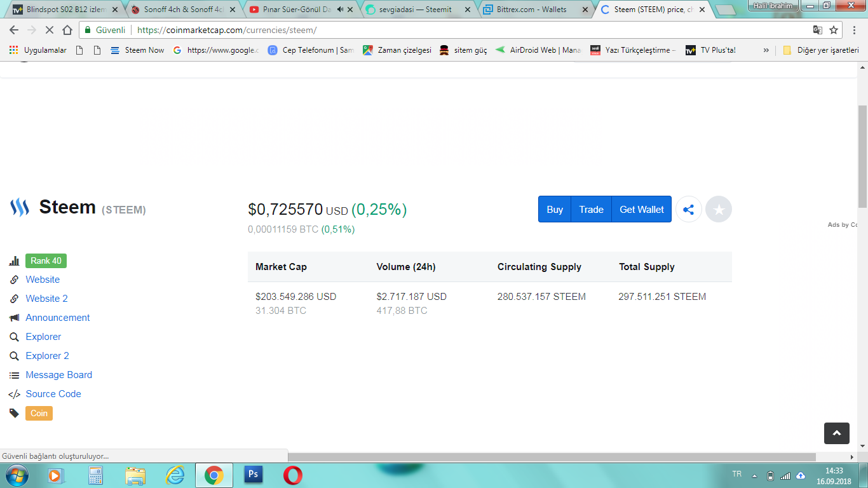Click the 280.537.157 STEEM circulating supply value
Screen dimensions: 868x488
(x=541, y=297)
